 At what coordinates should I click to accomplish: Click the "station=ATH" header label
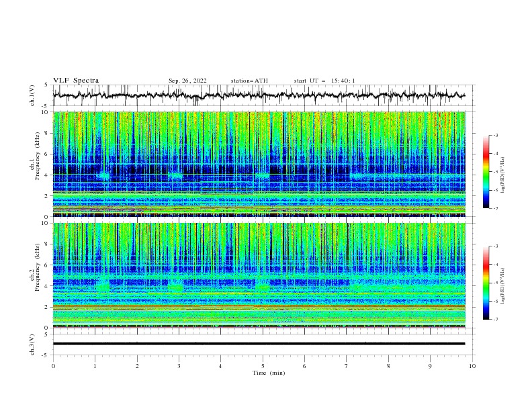(x=249, y=81)
